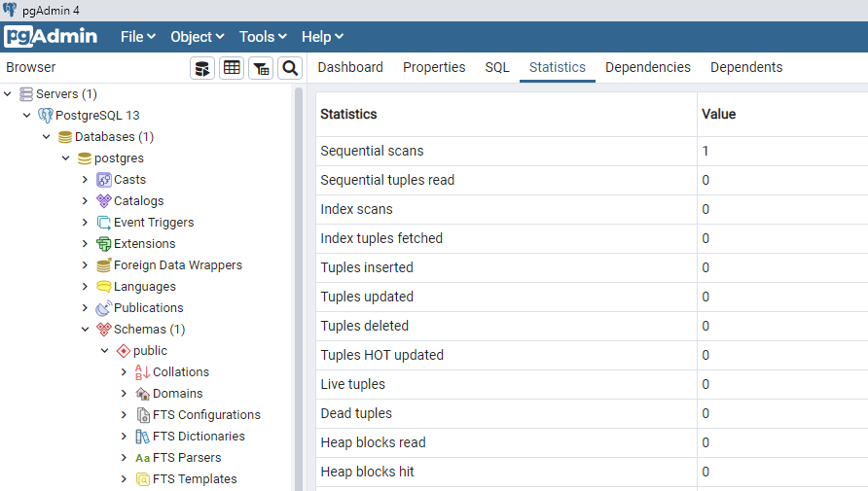Switch to the Properties tab

[434, 67]
